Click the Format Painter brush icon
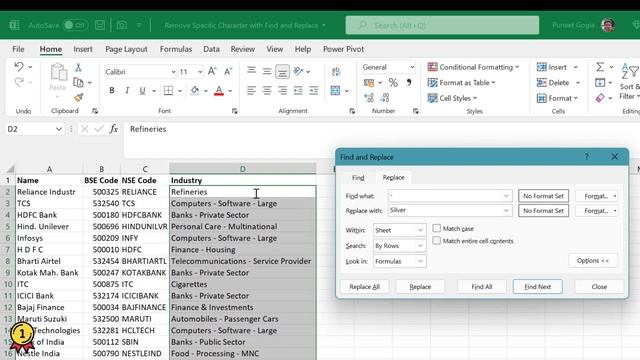 78,98
